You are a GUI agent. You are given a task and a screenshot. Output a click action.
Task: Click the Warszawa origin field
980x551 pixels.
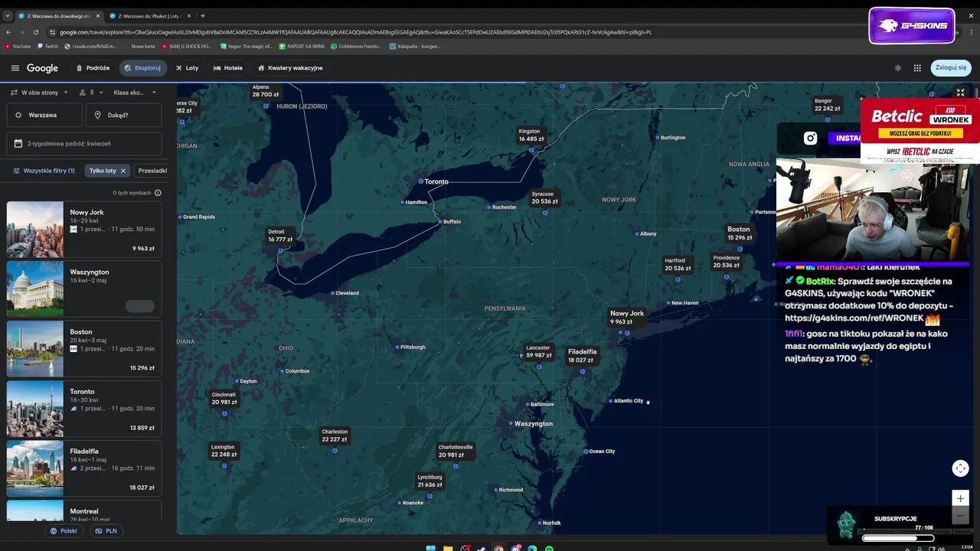click(x=44, y=115)
